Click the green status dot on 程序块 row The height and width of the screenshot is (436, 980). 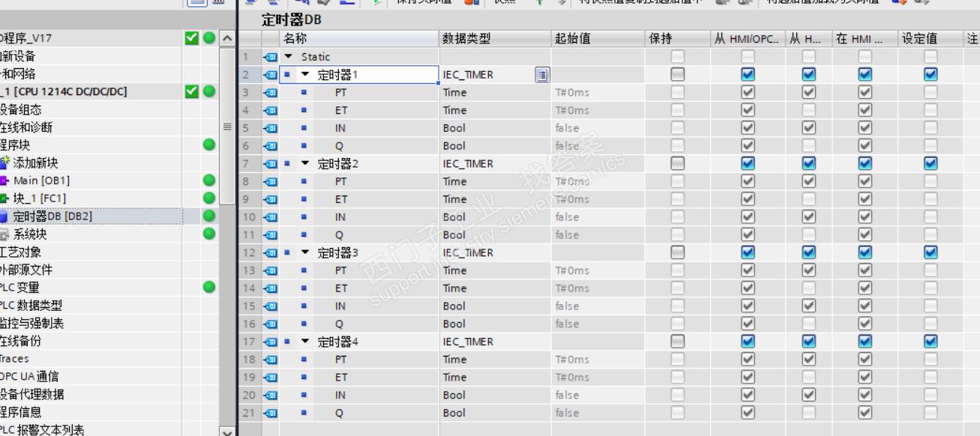(x=209, y=145)
